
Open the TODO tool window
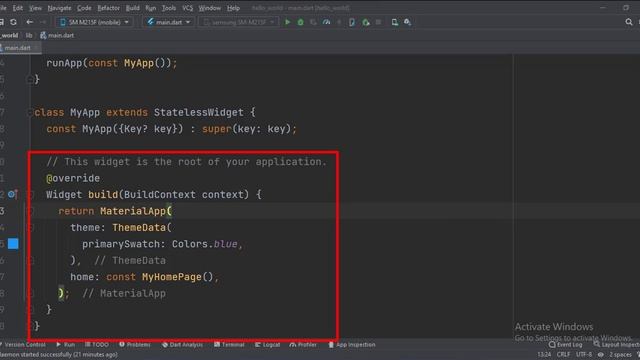[x=97, y=345]
